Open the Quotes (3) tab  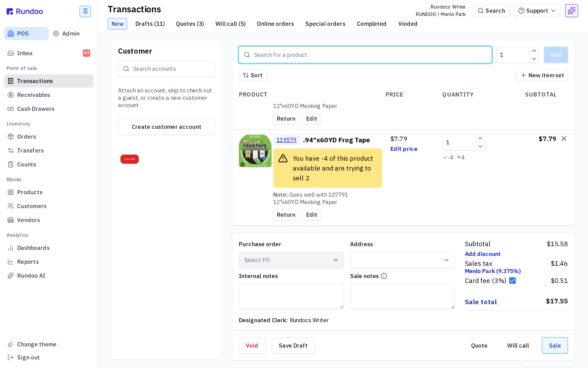[x=190, y=24]
